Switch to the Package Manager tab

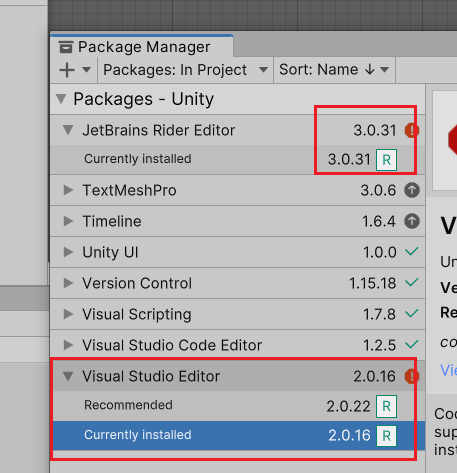(x=142, y=47)
